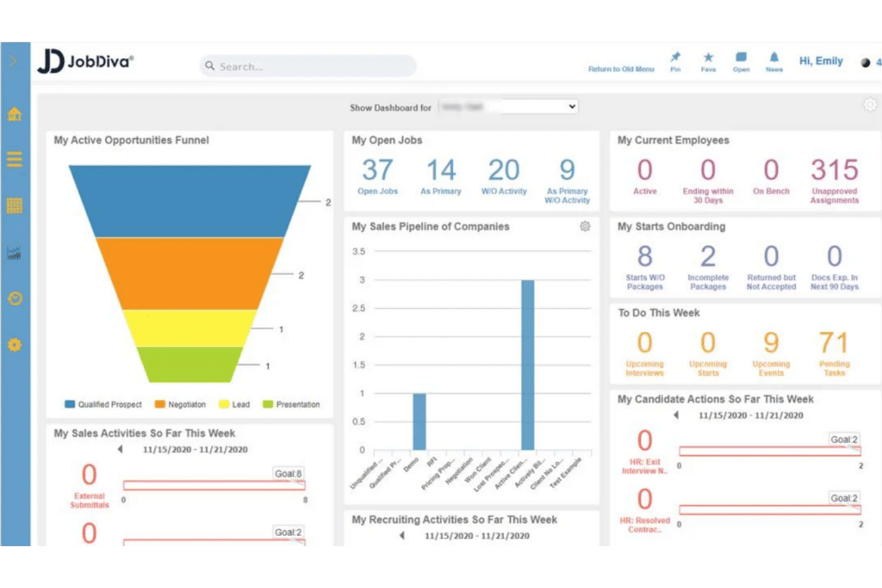Click Return to Old Menu link
Screen dimensions: 882x588
(x=621, y=69)
